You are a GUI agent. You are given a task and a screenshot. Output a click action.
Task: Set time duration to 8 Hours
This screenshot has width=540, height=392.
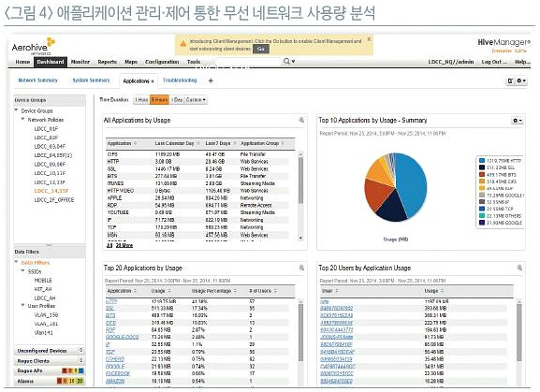pos(159,100)
